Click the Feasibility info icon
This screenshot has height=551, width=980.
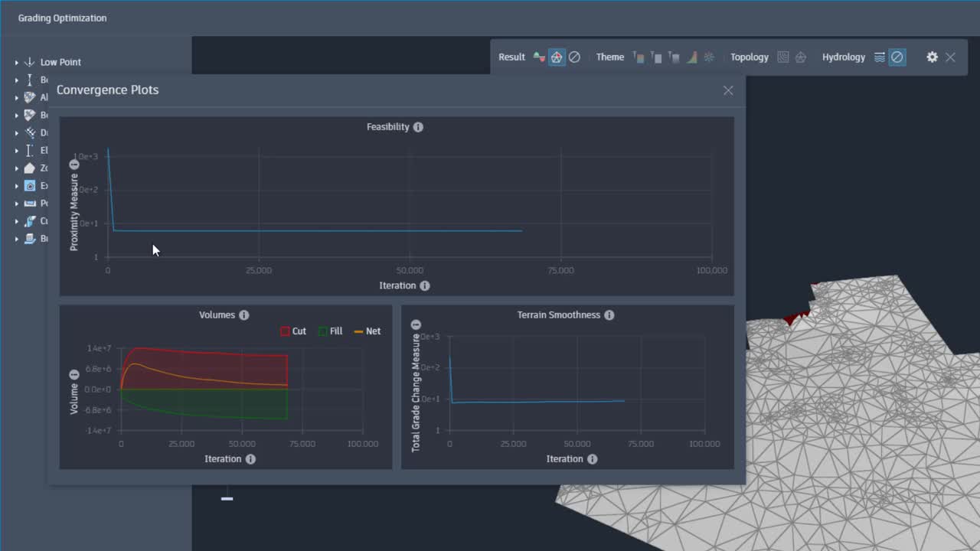pyautogui.click(x=418, y=127)
